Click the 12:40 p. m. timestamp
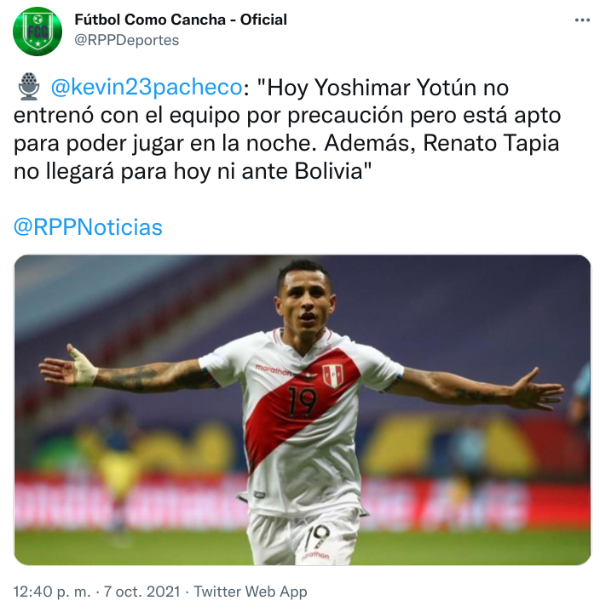Screen dimensions: 600x612 pos(52,592)
